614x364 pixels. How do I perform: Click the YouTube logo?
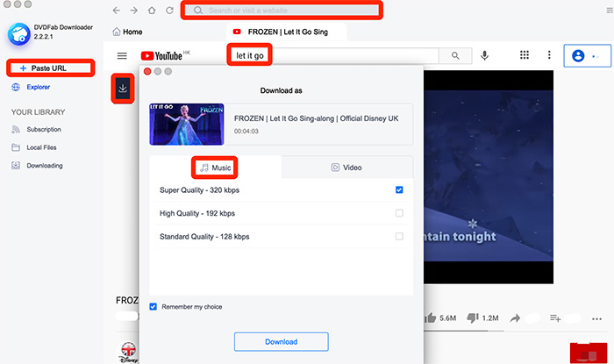[x=162, y=55]
